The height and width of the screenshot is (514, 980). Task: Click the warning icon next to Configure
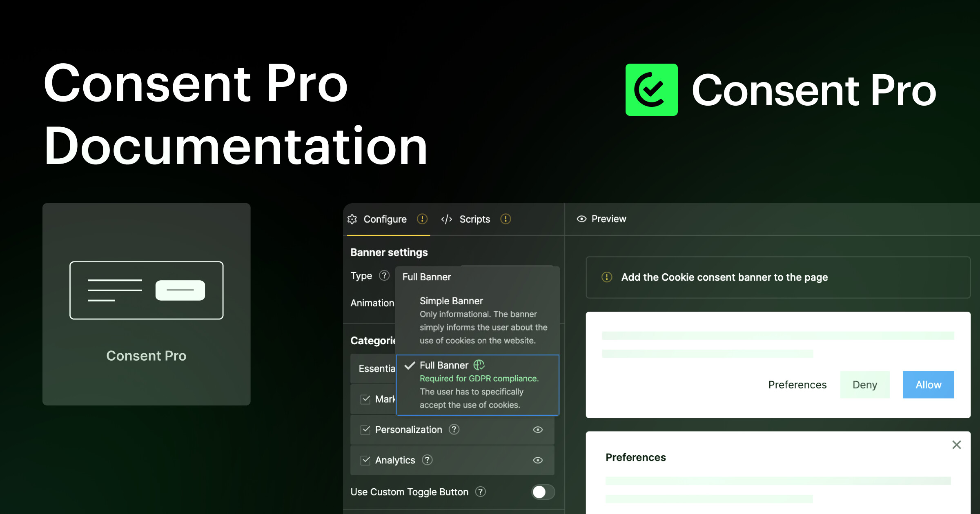point(422,219)
